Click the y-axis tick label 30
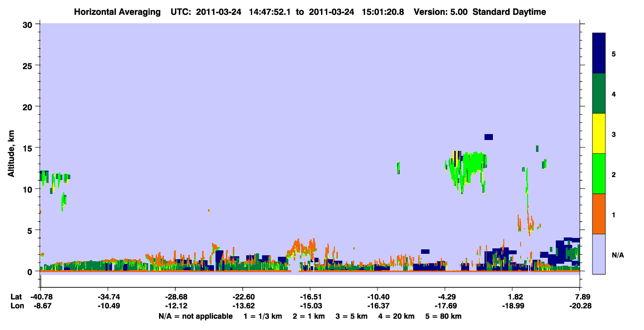Viewport: 644px width, 330px height. click(x=29, y=24)
